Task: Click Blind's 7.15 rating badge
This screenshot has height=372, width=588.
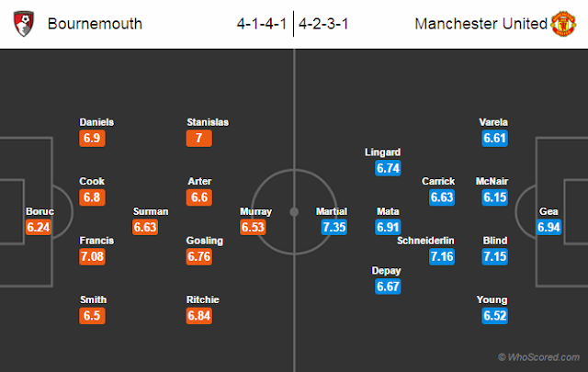Action: tap(495, 257)
